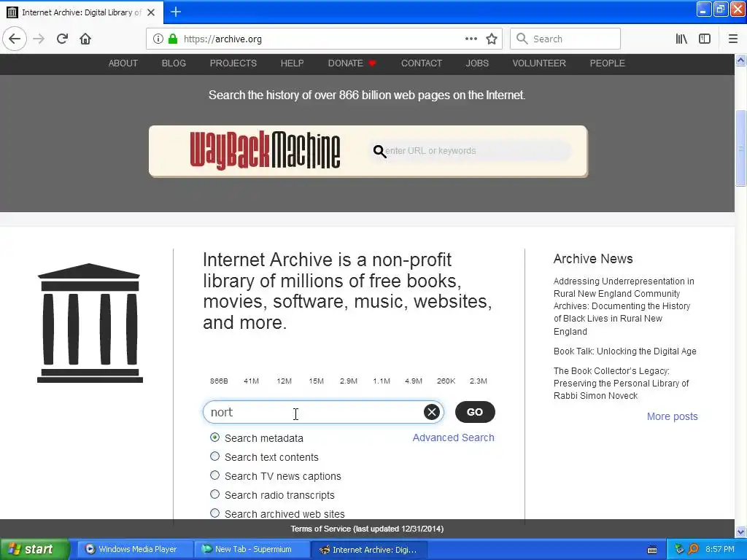Open the Advanced Search link

(454, 437)
